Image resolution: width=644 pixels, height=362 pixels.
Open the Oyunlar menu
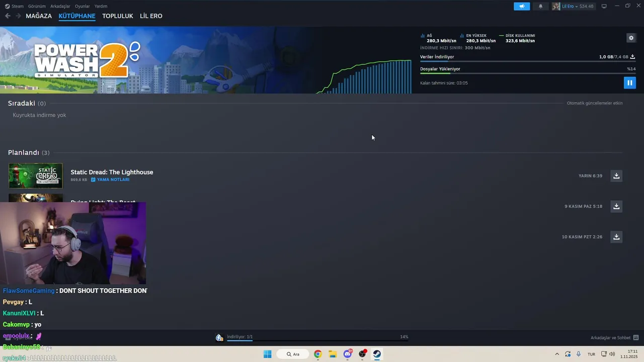(x=83, y=6)
